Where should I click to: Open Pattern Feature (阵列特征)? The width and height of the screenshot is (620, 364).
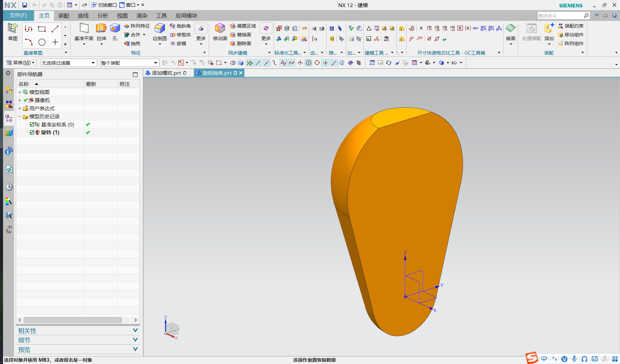[137, 26]
